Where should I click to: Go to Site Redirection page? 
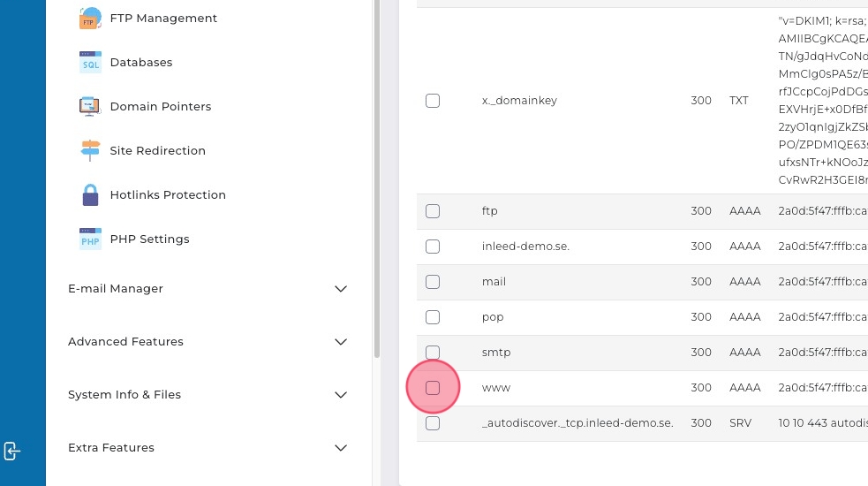157,151
